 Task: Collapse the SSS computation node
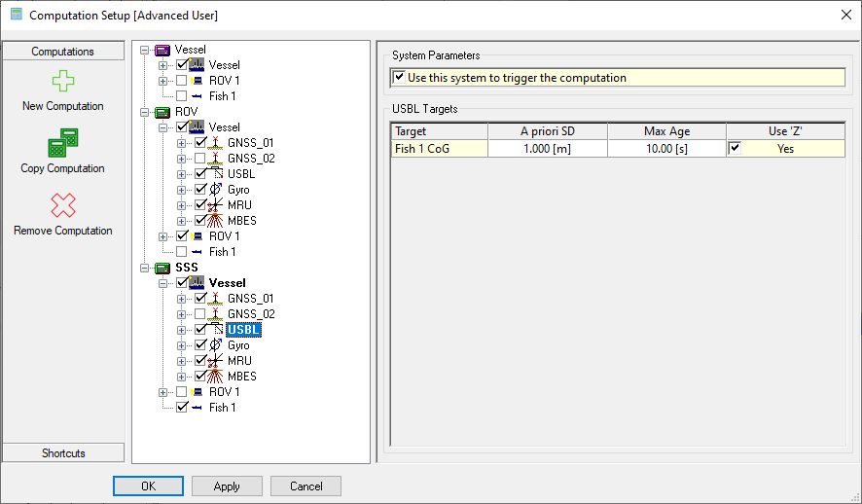145,268
